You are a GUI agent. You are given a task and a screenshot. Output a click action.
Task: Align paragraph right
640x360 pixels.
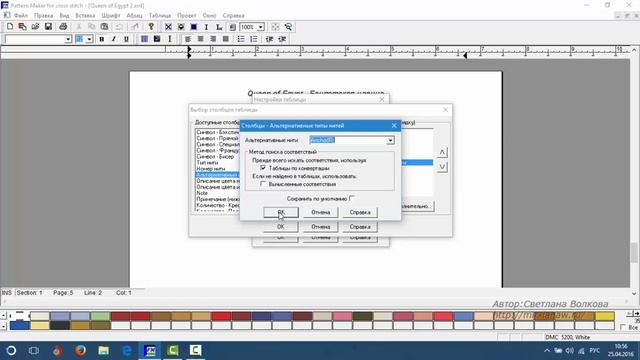point(213,39)
